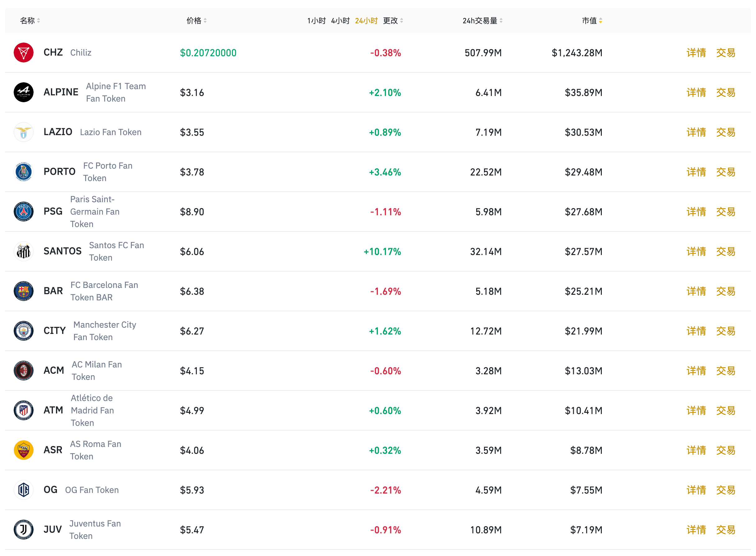The image size is (756, 556).
Task: Click the Alpine F1 Team token logo
Action: pyautogui.click(x=24, y=92)
